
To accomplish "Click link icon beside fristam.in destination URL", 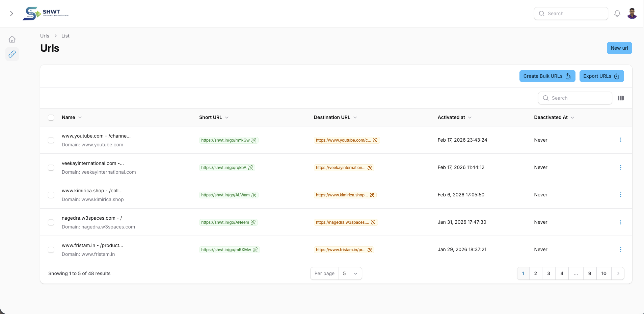I will pyautogui.click(x=370, y=250).
